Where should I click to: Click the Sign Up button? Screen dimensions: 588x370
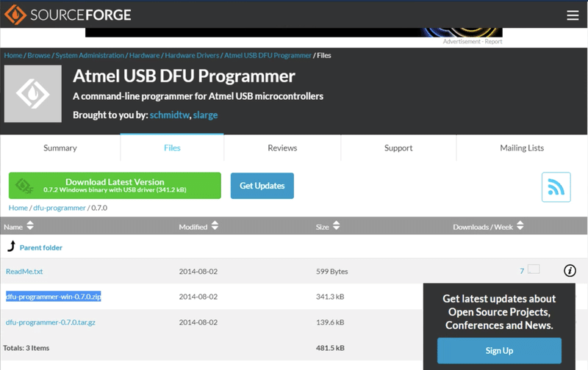[499, 350]
